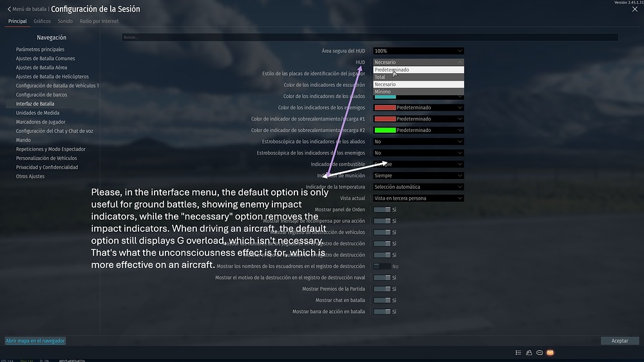Switch to the Radio por Internet tab

(x=99, y=21)
